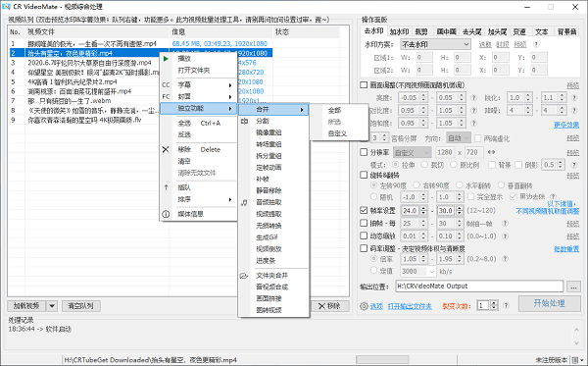
Task: Click the ... browse output folder button
Action: (x=573, y=287)
